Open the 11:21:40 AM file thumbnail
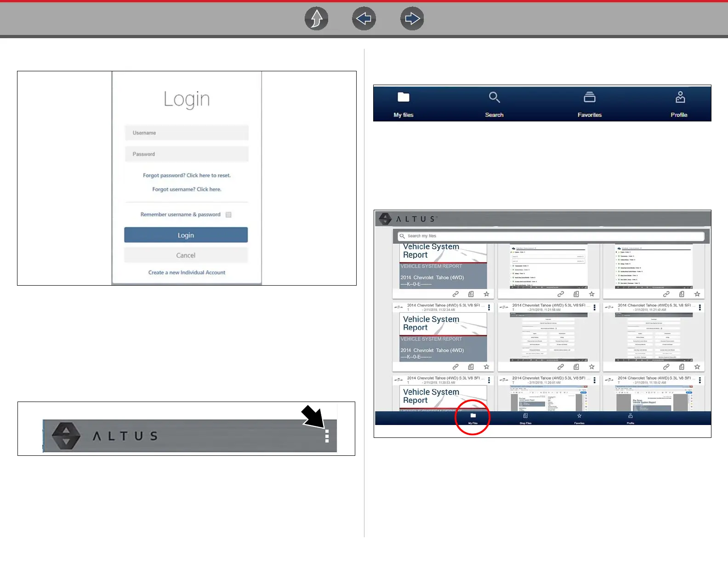Screen dimensions: 728x563 point(654,337)
